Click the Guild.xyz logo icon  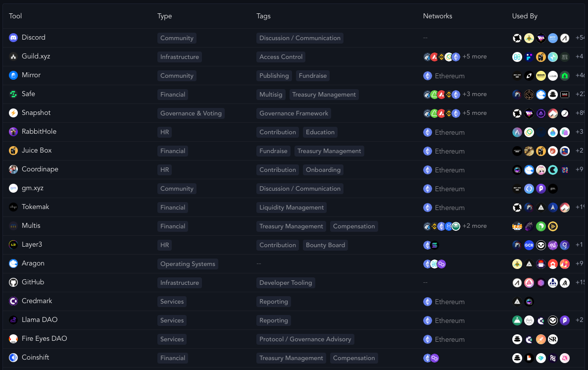13,56
